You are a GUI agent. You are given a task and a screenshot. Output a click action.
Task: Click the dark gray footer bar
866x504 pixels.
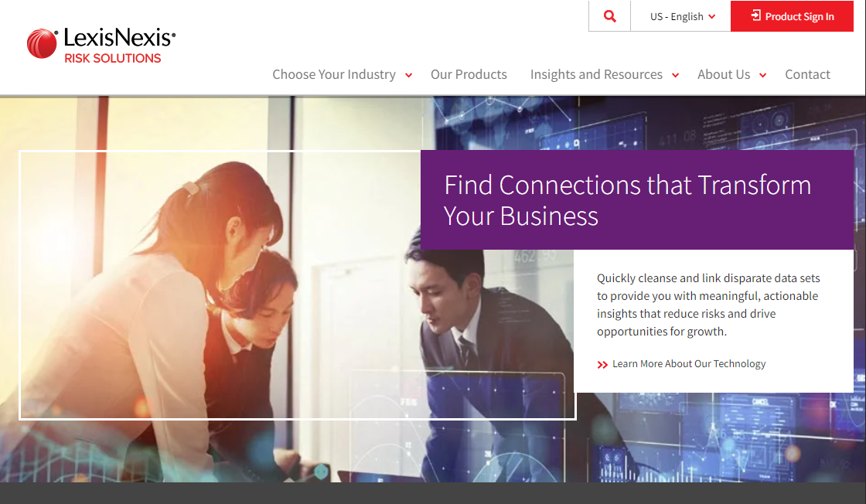pyautogui.click(x=433, y=493)
